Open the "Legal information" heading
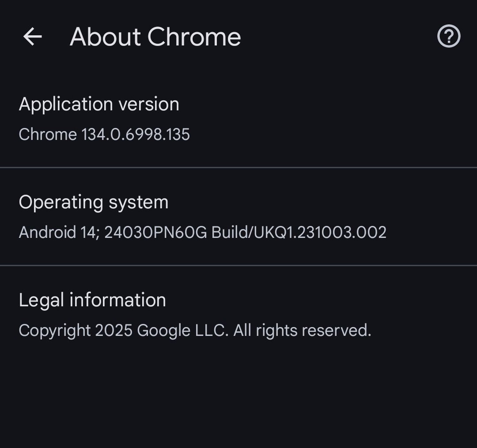This screenshot has height=448, width=477. [92, 301]
